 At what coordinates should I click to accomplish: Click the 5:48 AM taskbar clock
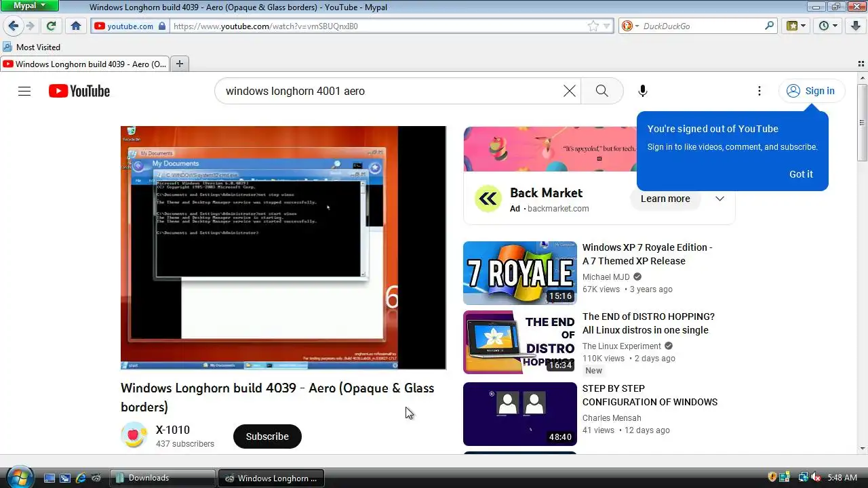tap(842, 478)
